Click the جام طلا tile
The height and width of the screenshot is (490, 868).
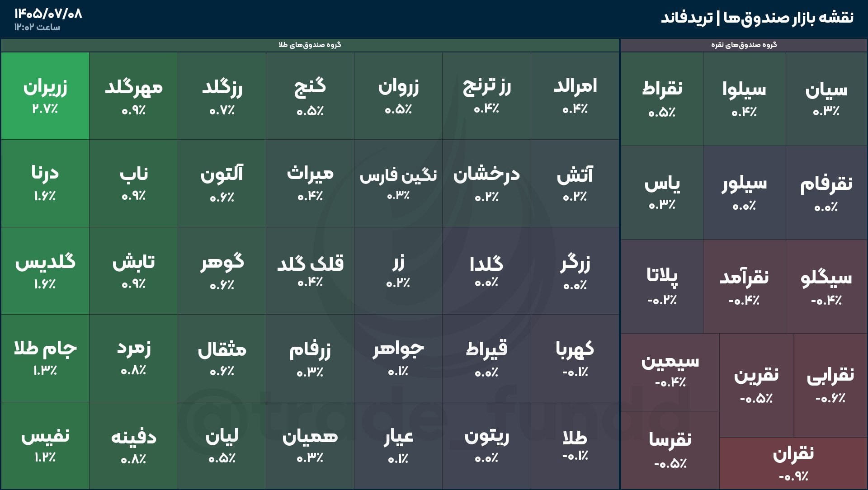[x=45, y=358]
